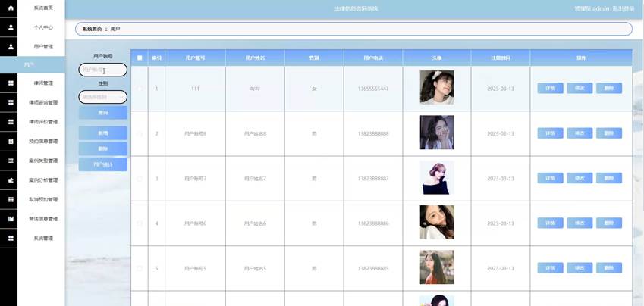
Task: Click the 用户电话 column header
Action: click(x=373, y=58)
